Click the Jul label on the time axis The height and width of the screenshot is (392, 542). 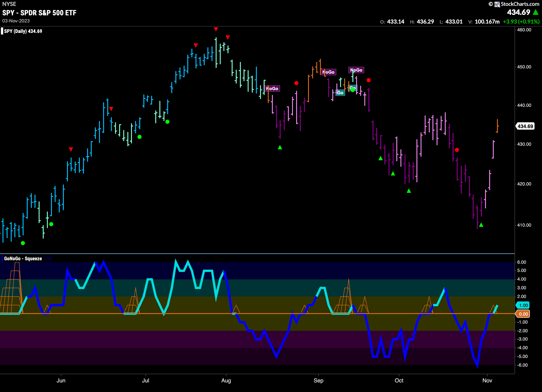(145, 381)
